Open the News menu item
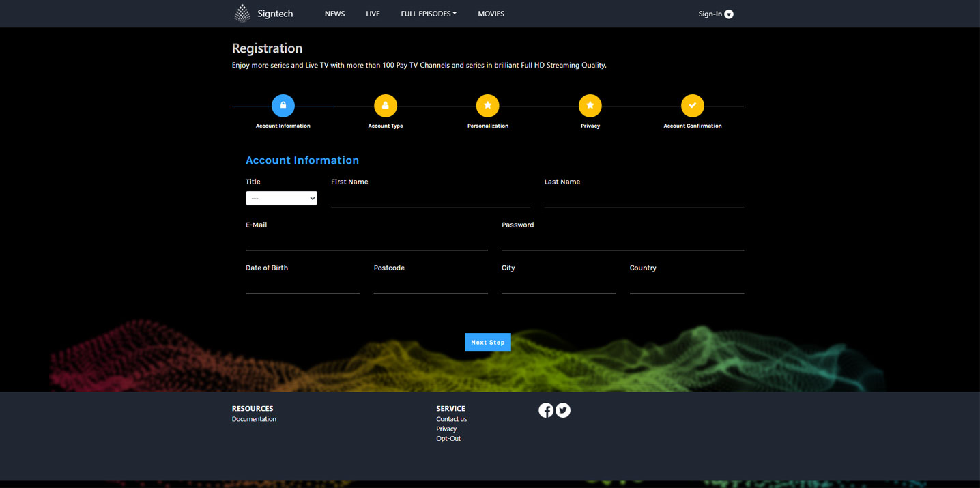Viewport: 980px width, 488px height. (x=334, y=14)
